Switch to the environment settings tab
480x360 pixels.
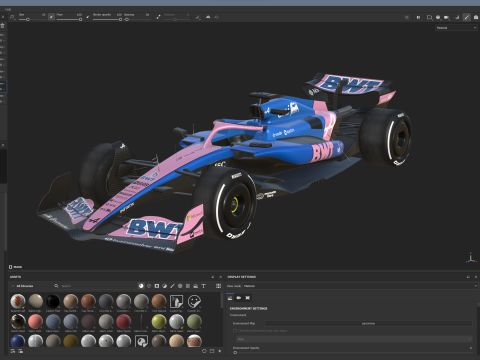click(x=230, y=298)
